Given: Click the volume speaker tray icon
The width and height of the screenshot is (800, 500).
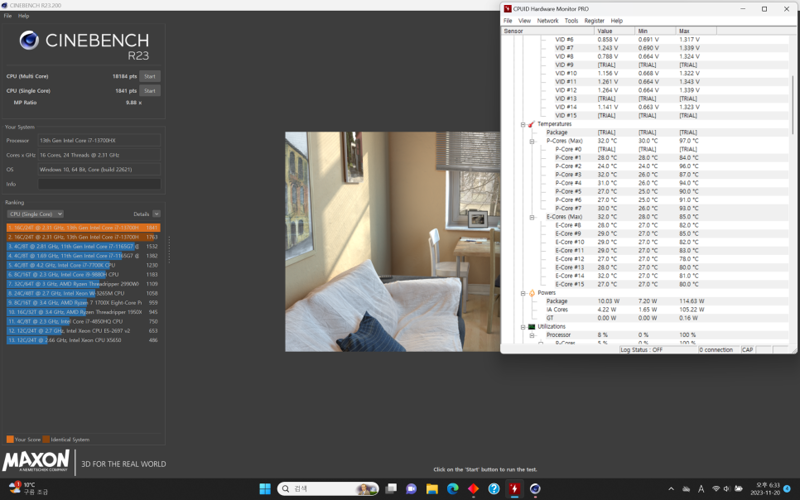Looking at the screenshot, I should pyautogui.click(x=727, y=489).
